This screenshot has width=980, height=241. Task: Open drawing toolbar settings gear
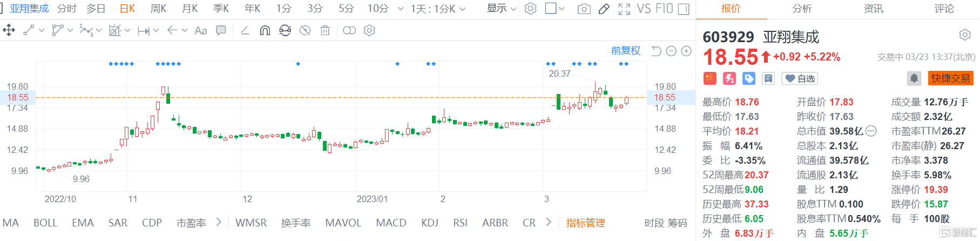[369, 30]
